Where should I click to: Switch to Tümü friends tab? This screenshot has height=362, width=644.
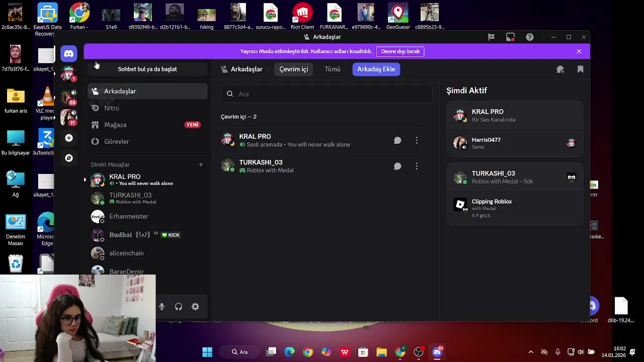click(333, 69)
